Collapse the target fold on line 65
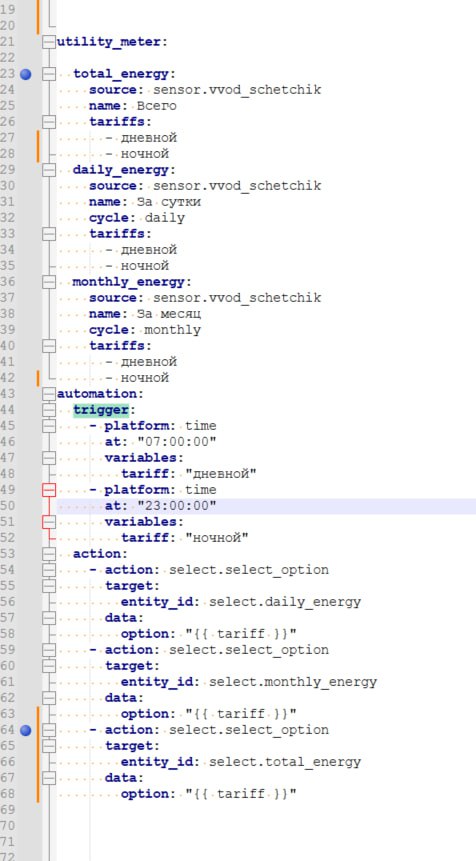Viewport: 476px width, 861px height. [x=49, y=746]
